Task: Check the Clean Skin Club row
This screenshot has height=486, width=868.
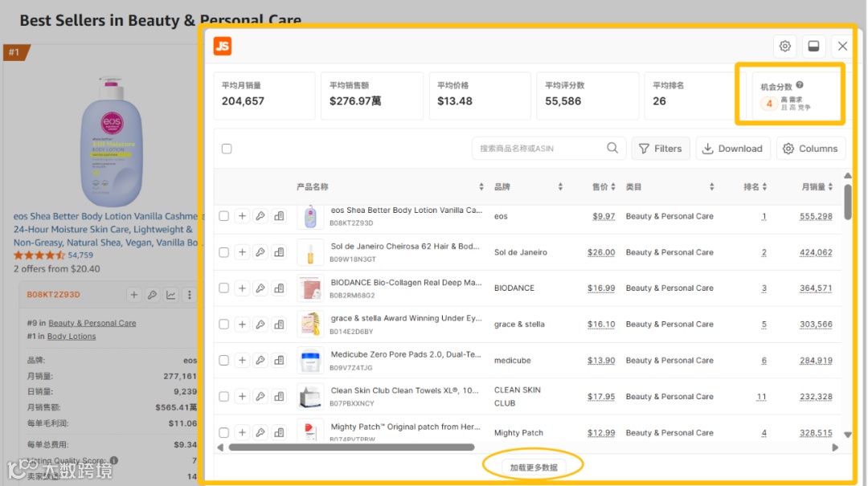Action: click(223, 396)
